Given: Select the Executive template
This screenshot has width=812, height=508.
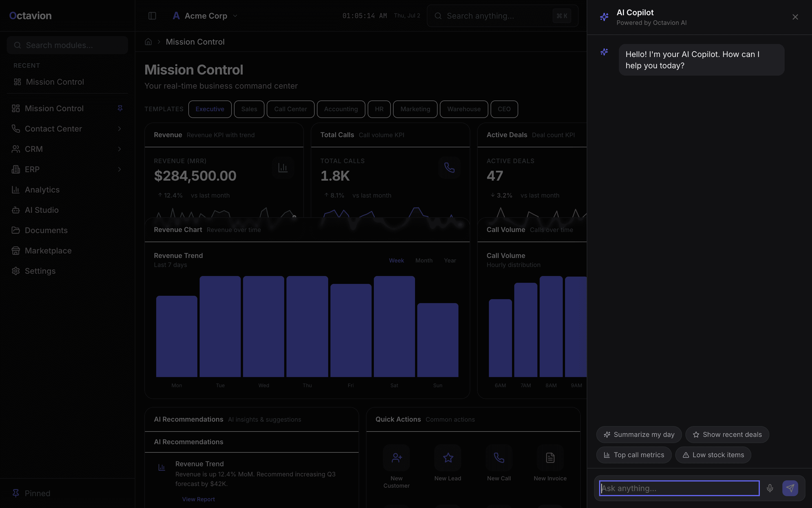Looking at the screenshot, I should tap(210, 109).
